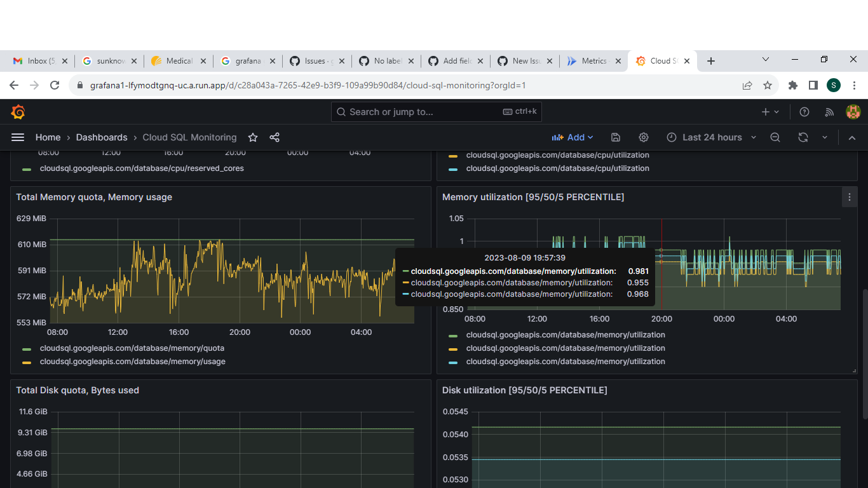Open Grafana news via the RSS icon
The image size is (868, 488).
coord(829,111)
